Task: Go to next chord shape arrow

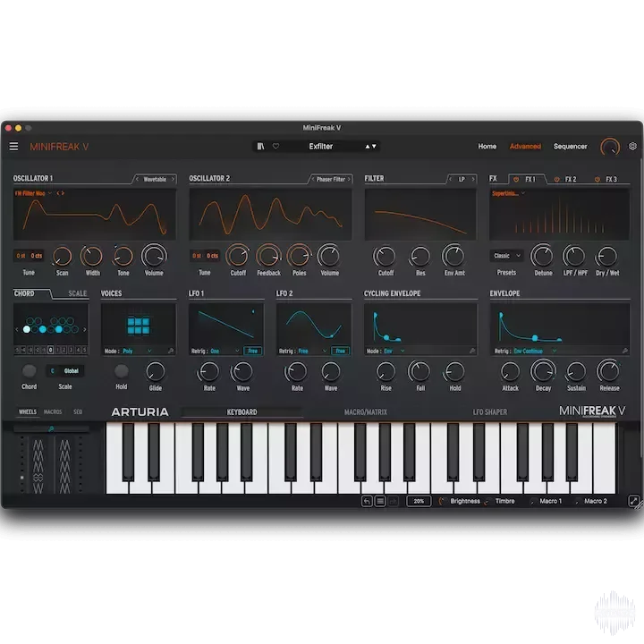Action: (85, 329)
